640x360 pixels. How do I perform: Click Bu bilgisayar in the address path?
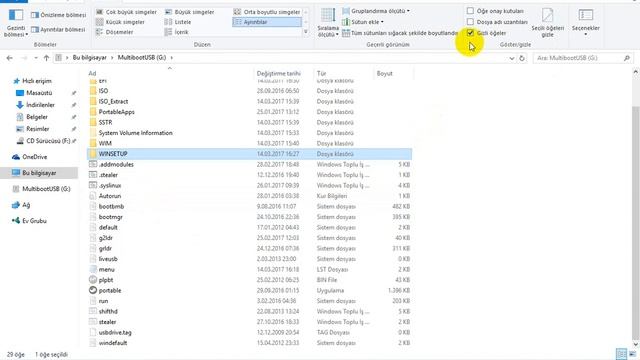[x=89, y=58]
